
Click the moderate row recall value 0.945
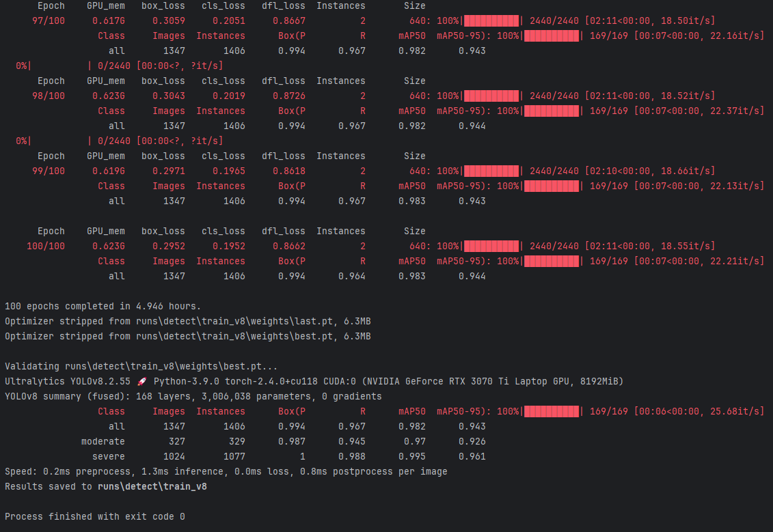[x=352, y=441]
